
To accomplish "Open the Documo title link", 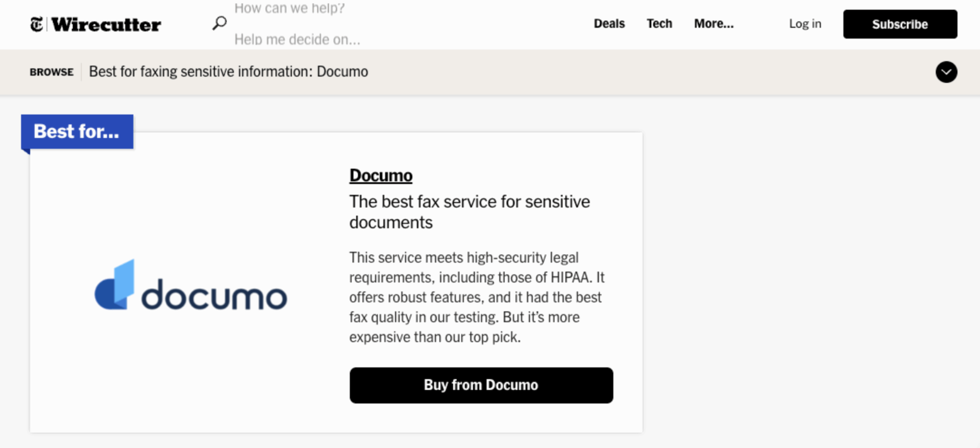I will (x=381, y=176).
